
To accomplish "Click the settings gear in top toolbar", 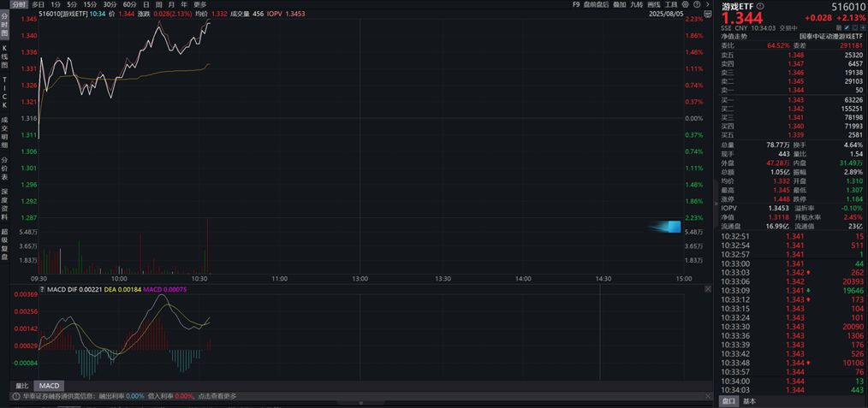I will [x=687, y=4].
